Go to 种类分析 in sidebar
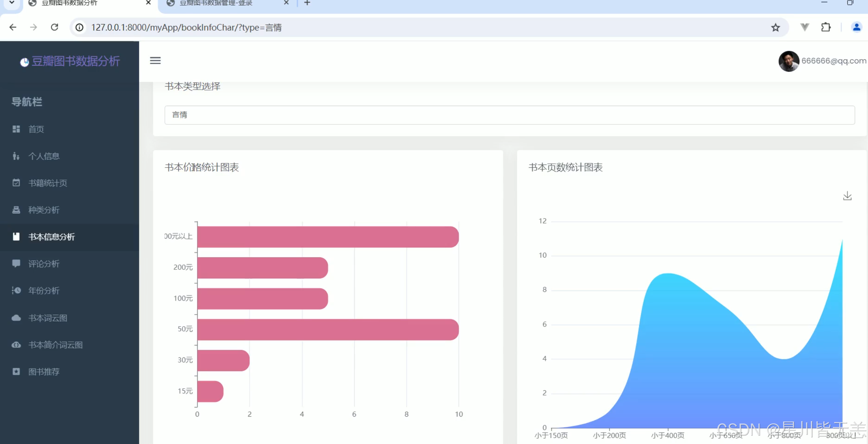This screenshot has height=444, width=868. [x=44, y=210]
